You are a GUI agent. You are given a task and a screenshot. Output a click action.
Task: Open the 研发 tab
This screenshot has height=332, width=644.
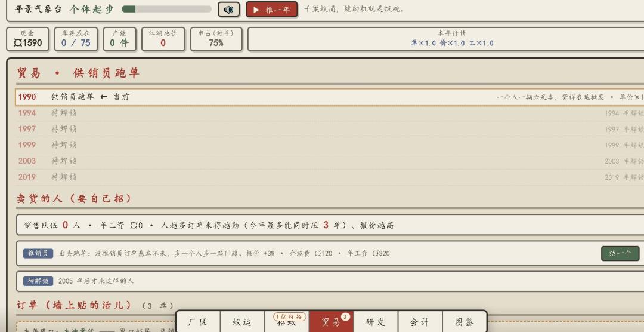[x=376, y=322]
